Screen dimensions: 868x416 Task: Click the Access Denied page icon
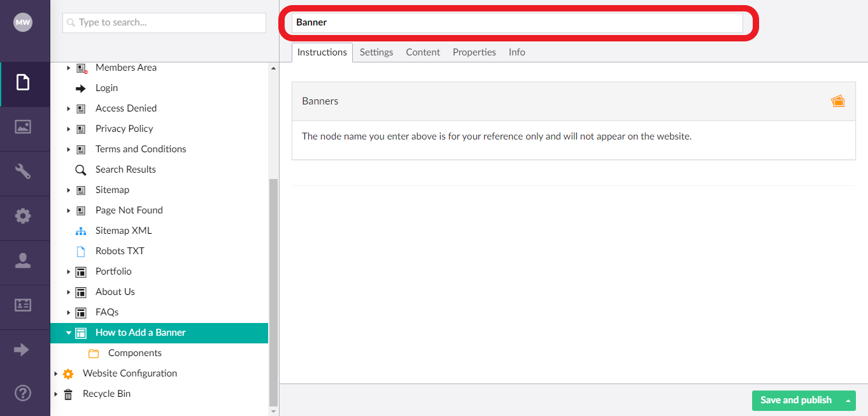point(81,109)
